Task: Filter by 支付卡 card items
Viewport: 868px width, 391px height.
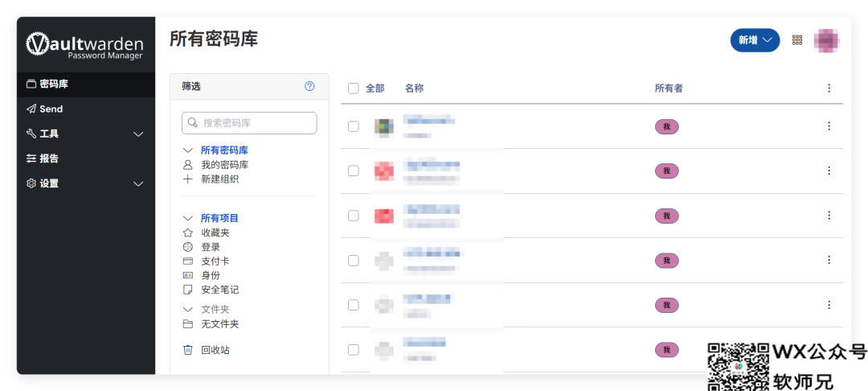Action: pos(215,261)
